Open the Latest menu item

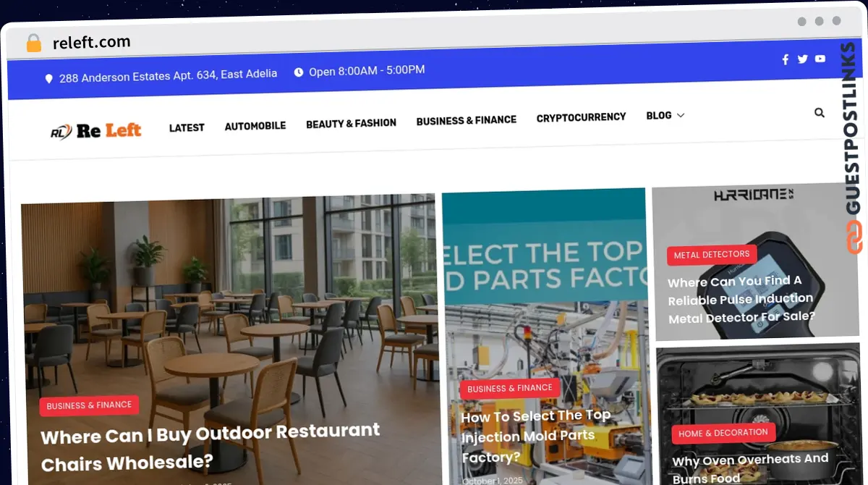187,127
